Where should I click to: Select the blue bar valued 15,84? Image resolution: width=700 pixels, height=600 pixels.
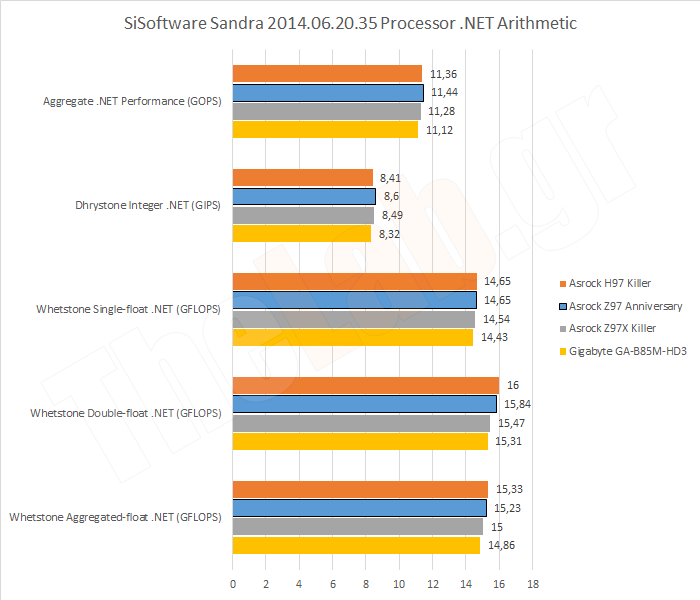[364, 404]
